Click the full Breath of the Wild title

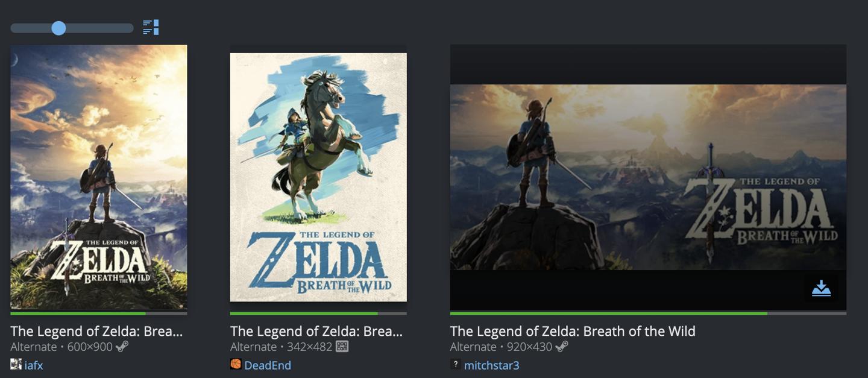[573, 331]
